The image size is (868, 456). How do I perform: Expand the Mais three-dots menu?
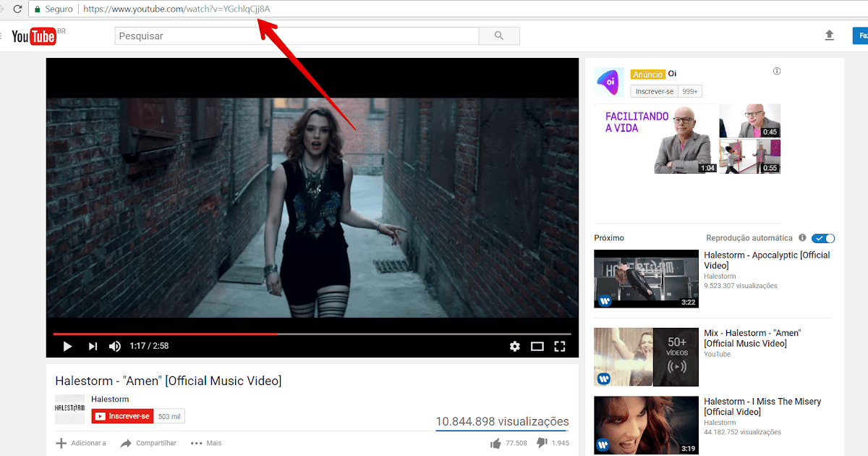206,443
